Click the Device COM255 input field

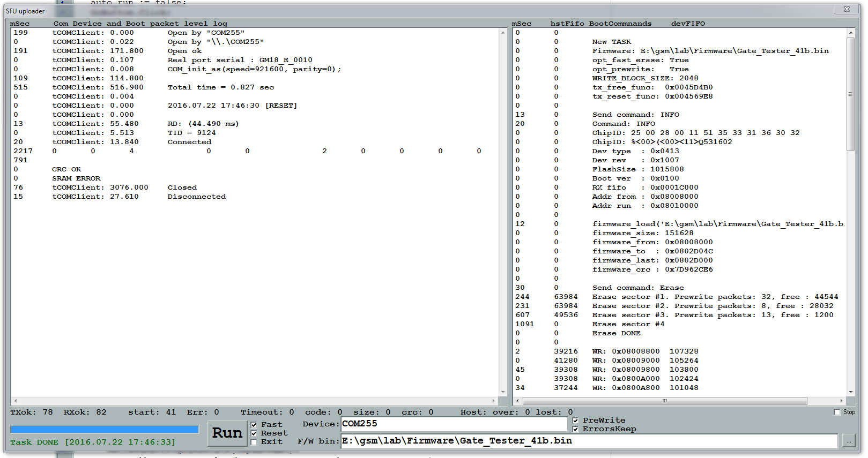coord(454,424)
